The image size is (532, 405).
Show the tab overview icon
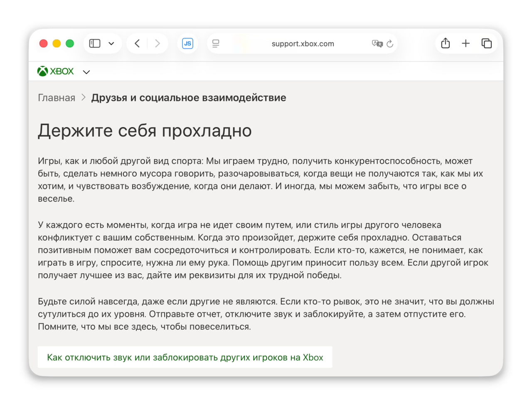point(486,43)
